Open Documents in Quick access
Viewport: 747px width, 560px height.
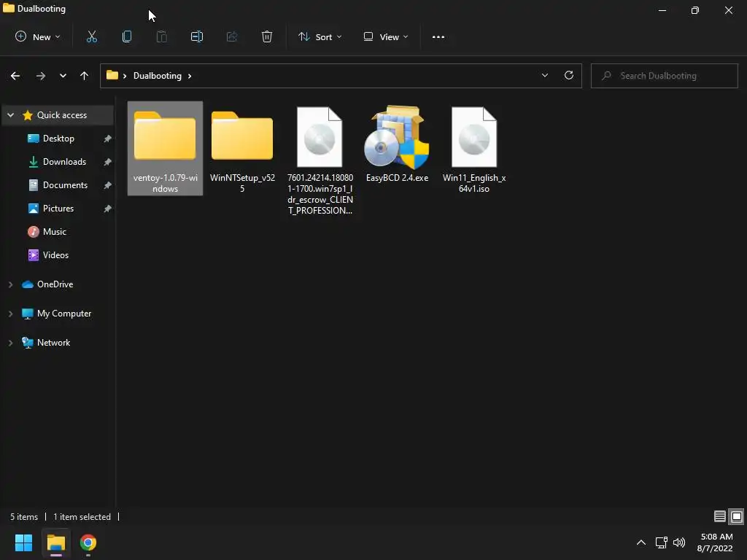click(x=65, y=184)
